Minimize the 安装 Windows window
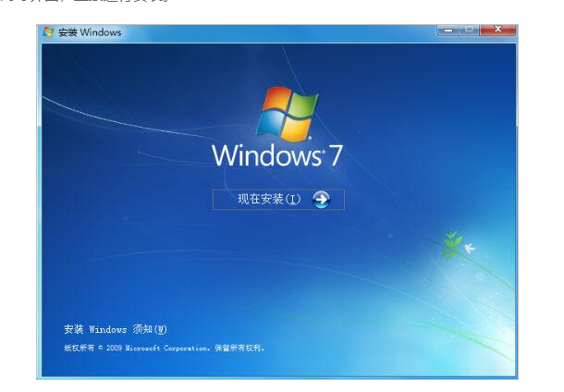The width and height of the screenshot is (564, 392). pyautogui.click(x=448, y=31)
